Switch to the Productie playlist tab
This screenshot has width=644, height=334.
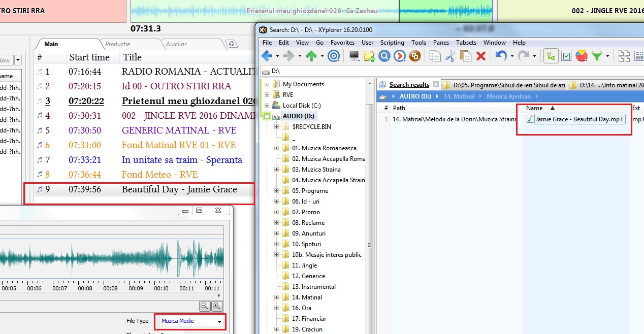coord(118,44)
